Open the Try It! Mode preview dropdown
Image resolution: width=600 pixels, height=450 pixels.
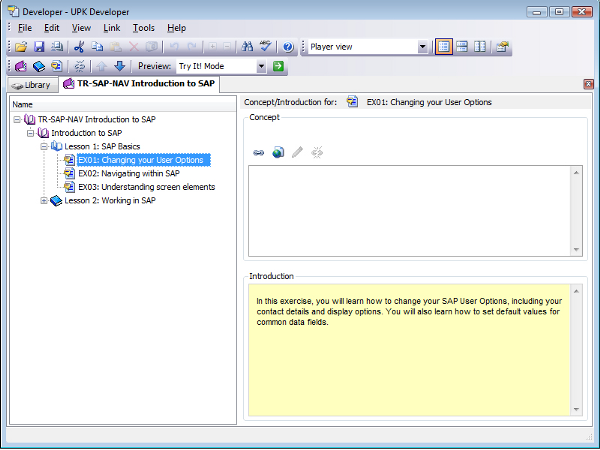click(261, 66)
